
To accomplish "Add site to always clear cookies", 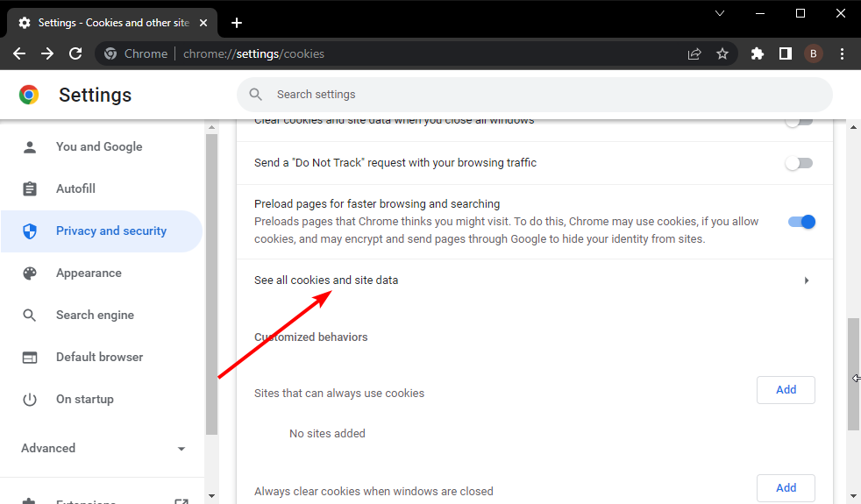I will coord(786,487).
